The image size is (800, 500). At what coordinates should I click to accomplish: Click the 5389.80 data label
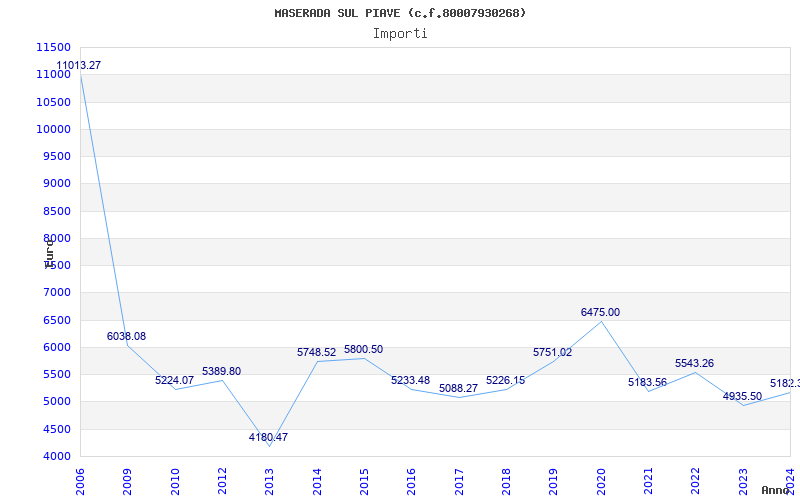coord(221,371)
